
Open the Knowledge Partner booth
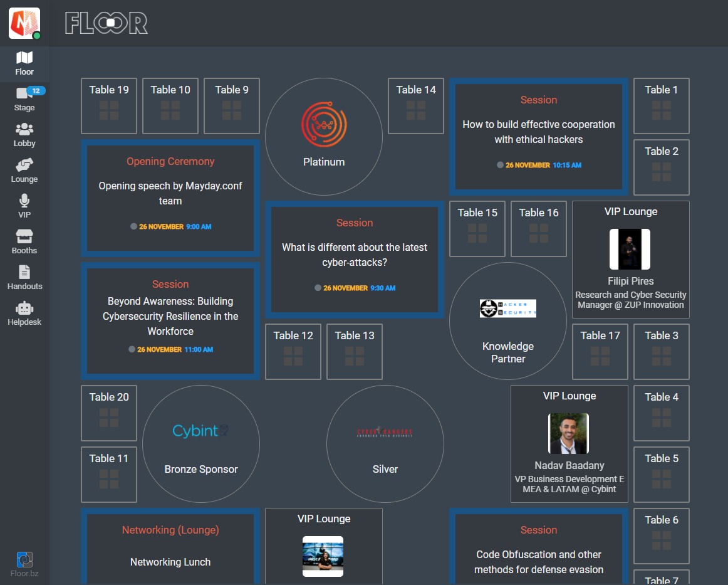coord(508,321)
